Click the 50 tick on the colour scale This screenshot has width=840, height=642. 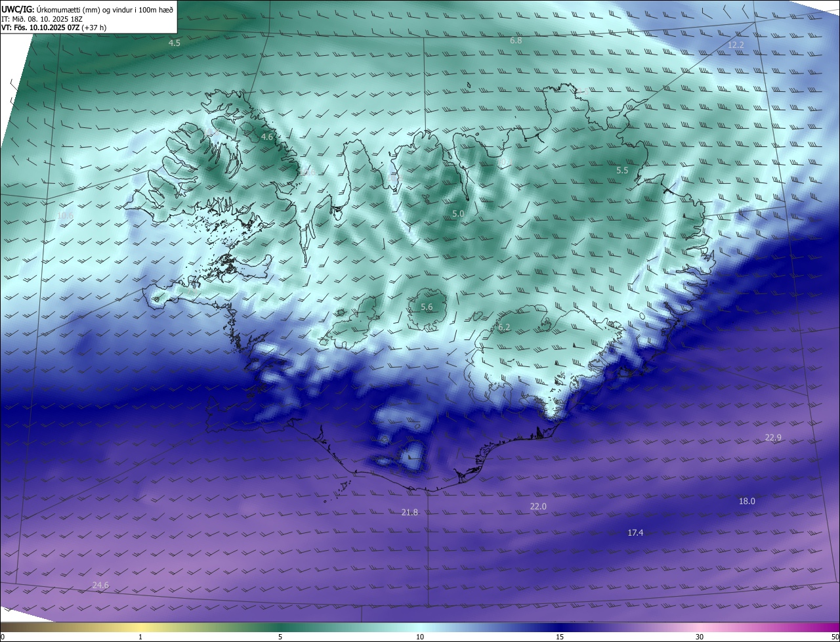pos(835,637)
